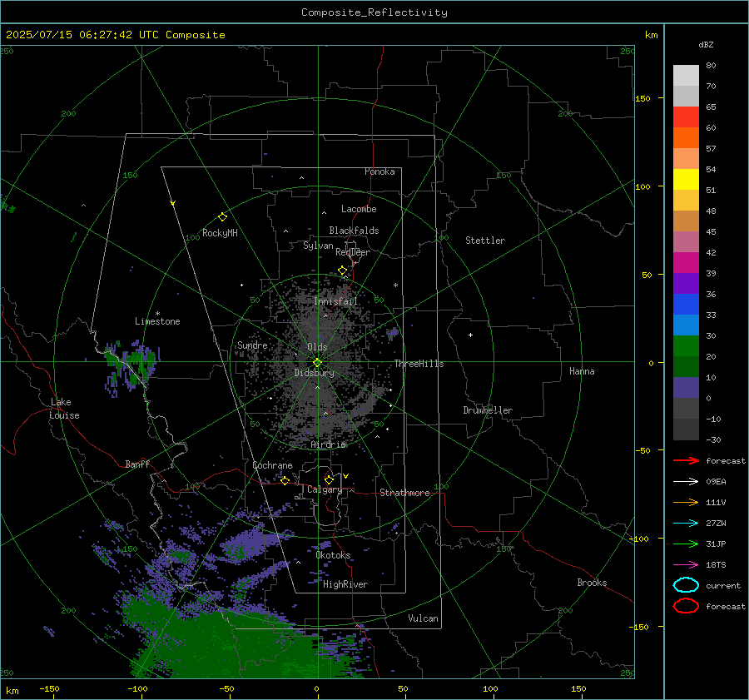Image resolution: width=749 pixels, height=700 pixels.
Task: Click the small blue echo west of ThreeHills
Action: click(392, 333)
